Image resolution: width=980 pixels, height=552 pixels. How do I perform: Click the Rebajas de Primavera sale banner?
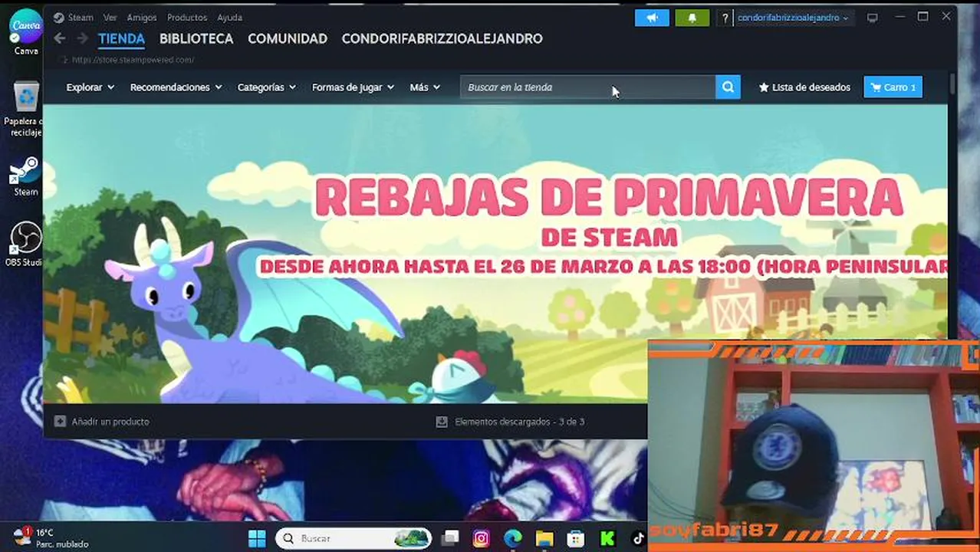[495, 253]
